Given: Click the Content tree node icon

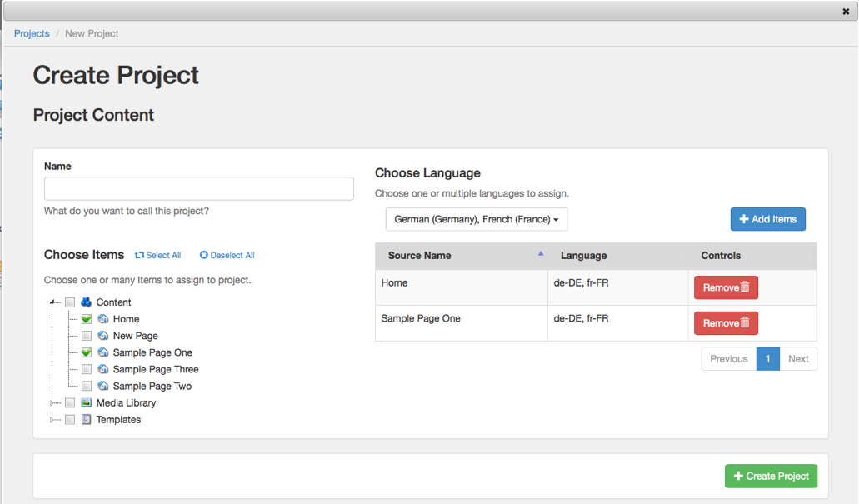Looking at the screenshot, I should coord(86,302).
